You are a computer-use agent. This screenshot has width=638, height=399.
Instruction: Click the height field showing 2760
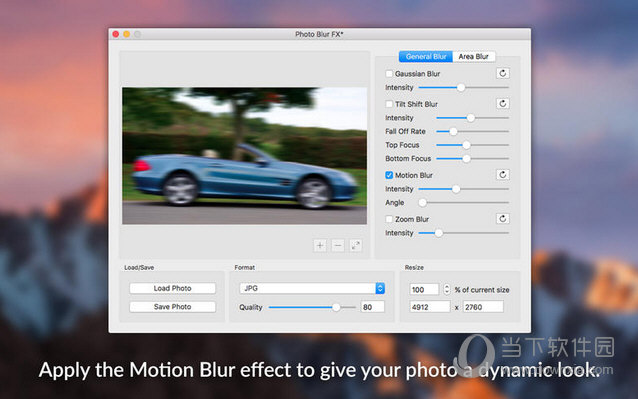483,307
